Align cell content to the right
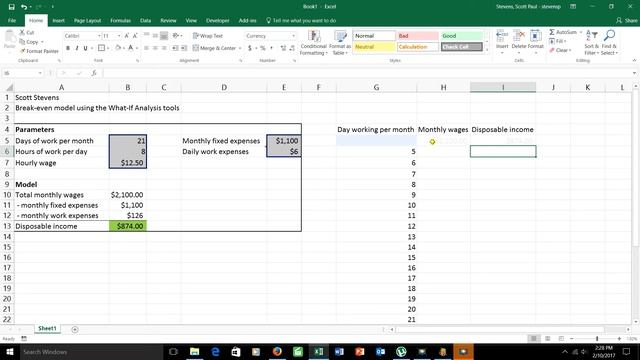The image size is (640, 360). pos(164,48)
